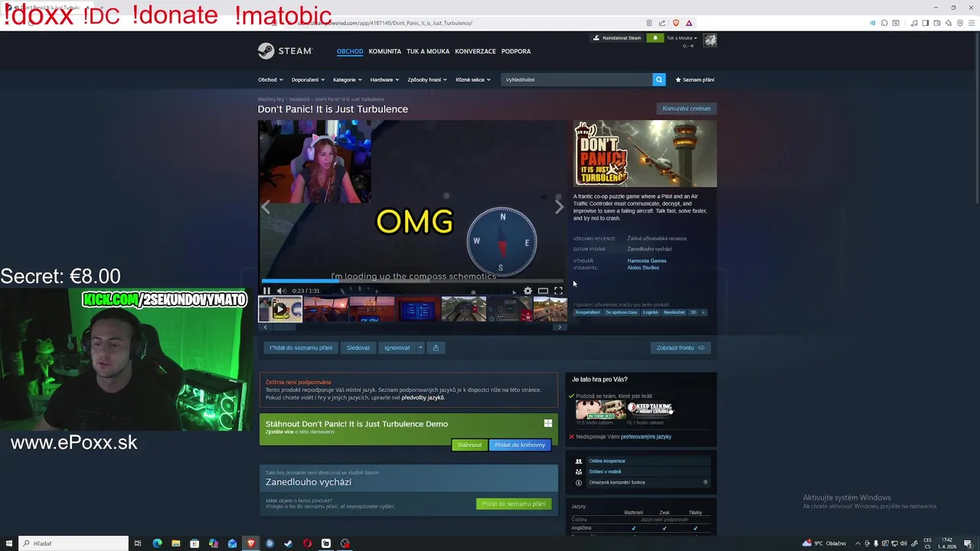Click the Online kooperace feature link
The image size is (980, 551).
607,461
